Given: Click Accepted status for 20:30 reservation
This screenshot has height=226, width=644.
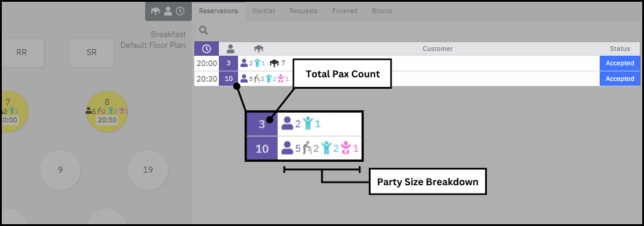Looking at the screenshot, I should 620,79.
